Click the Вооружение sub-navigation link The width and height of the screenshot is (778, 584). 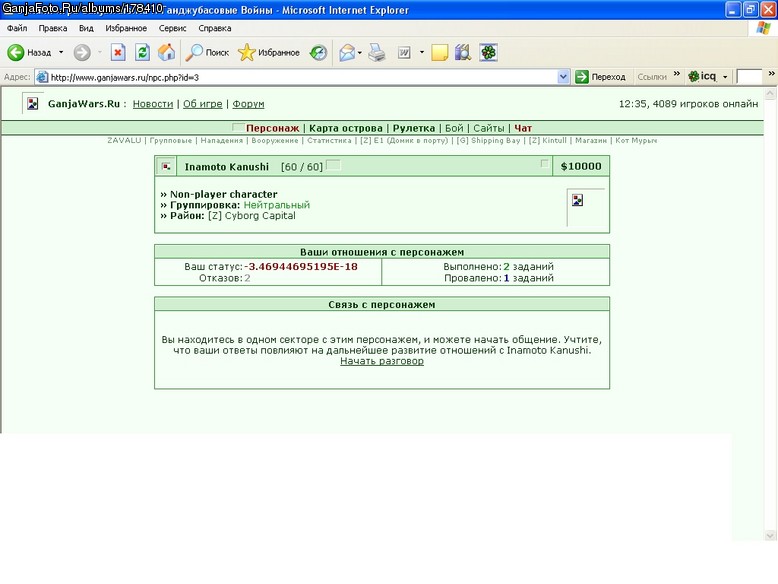(275, 140)
